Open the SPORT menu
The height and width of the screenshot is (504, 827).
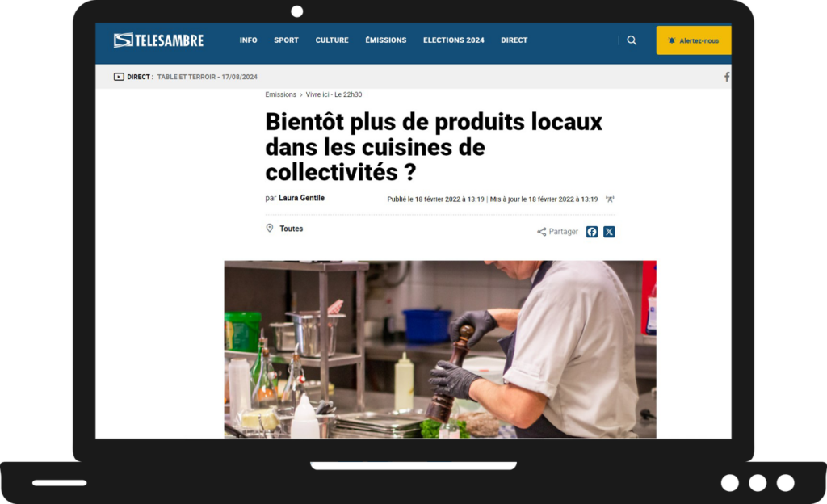286,40
